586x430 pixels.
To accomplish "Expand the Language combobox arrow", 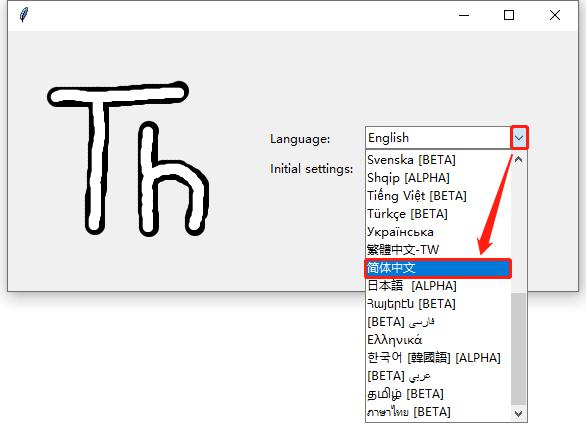I will click(x=519, y=138).
